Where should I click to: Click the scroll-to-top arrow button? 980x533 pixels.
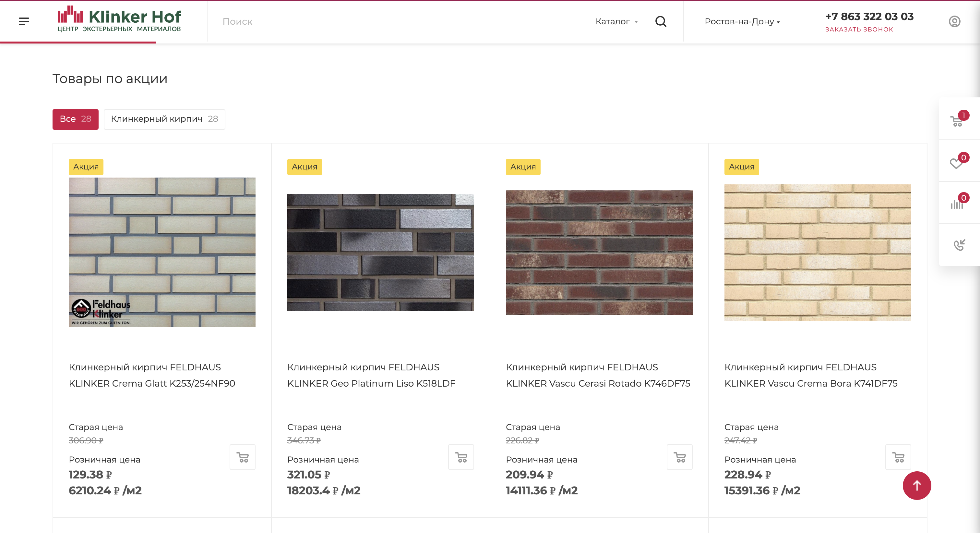click(x=916, y=485)
